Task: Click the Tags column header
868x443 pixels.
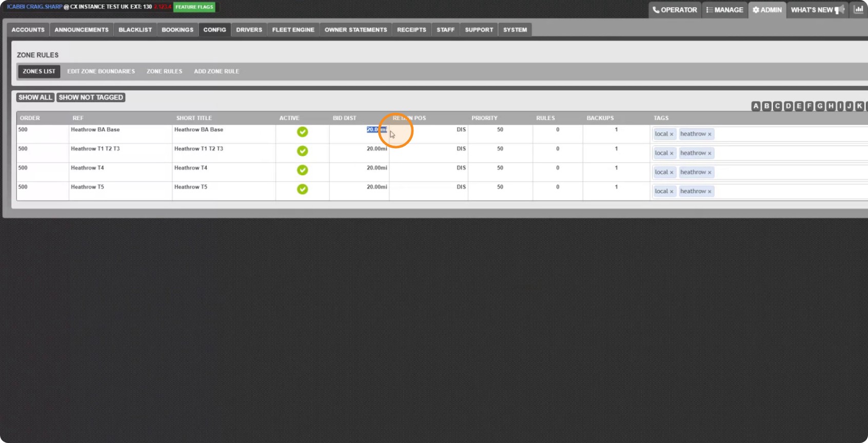Action: pyautogui.click(x=661, y=118)
